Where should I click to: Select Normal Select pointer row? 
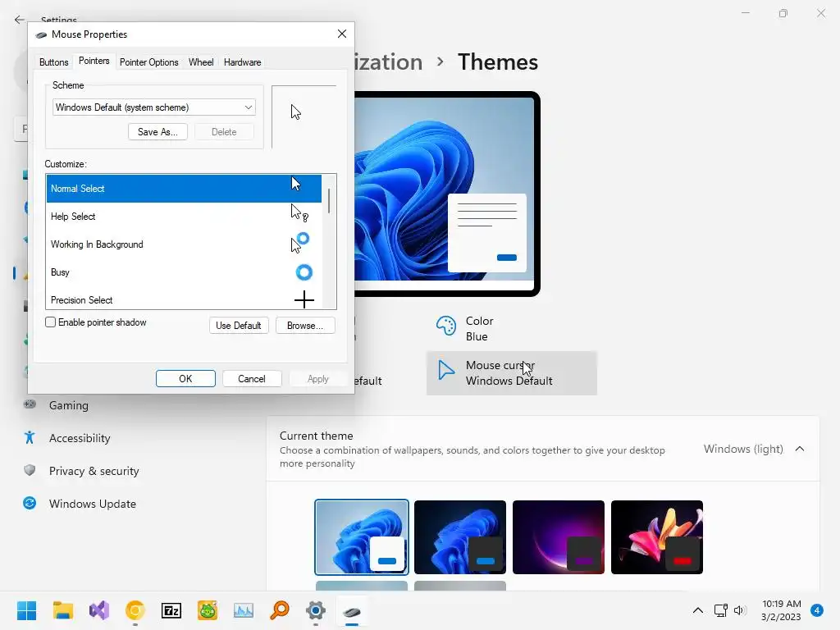(x=184, y=189)
